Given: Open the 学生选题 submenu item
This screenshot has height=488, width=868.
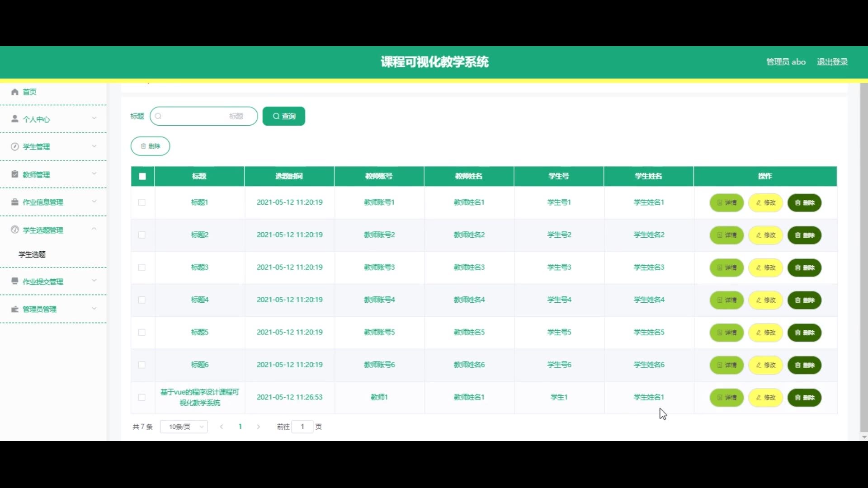Looking at the screenshot, I should 32,254.
